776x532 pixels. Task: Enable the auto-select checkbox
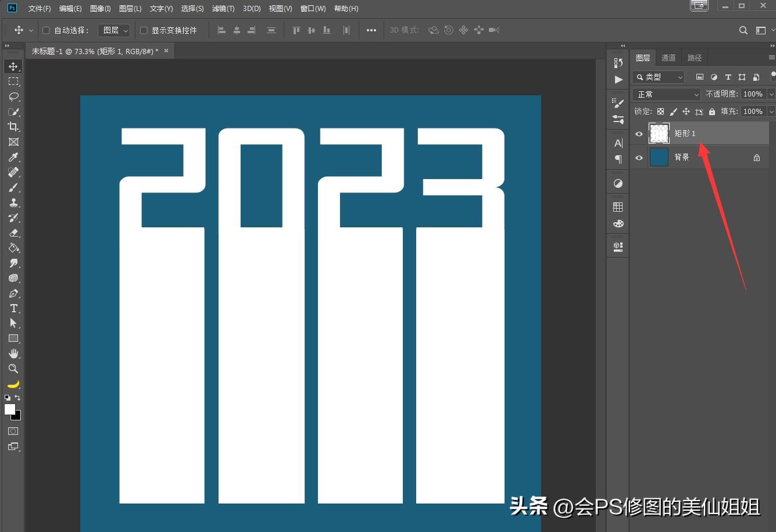(46, 30)
